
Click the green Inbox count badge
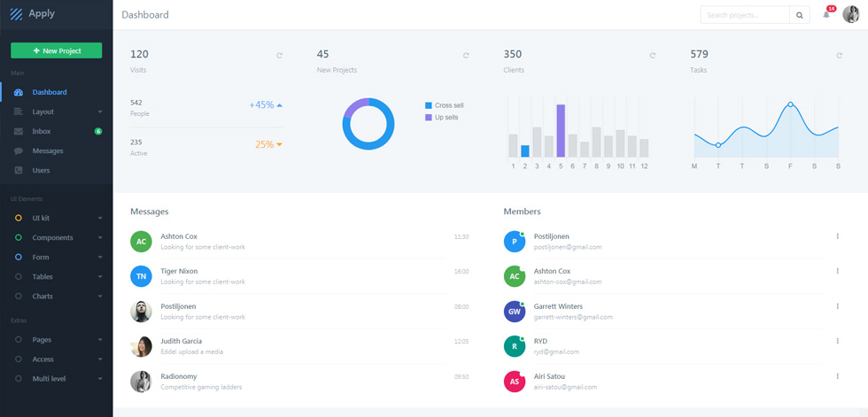98,131
